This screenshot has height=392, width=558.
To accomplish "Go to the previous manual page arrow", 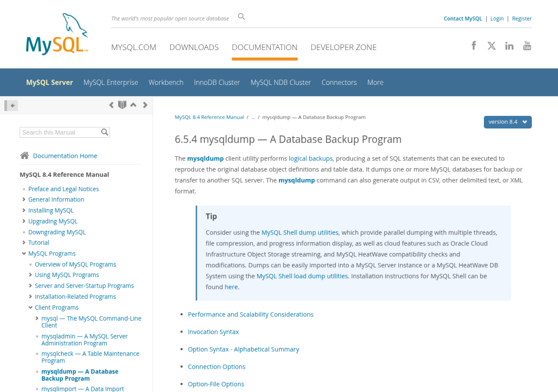I will coord(111,105).
